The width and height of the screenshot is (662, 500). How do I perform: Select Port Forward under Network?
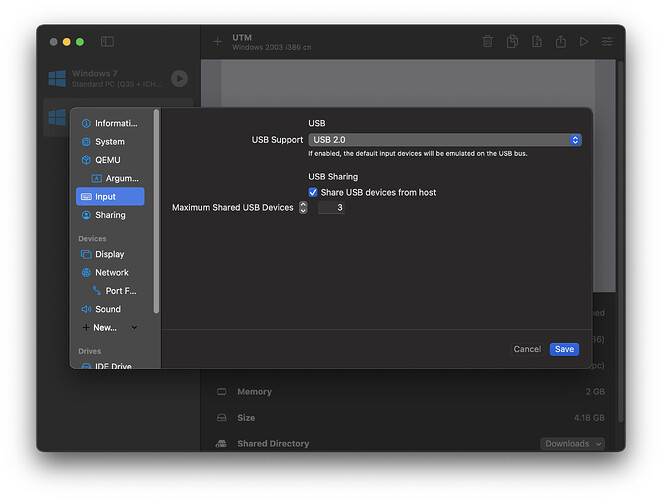tap(120, 291)
